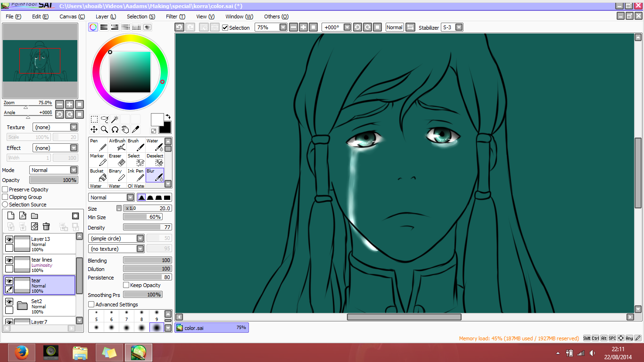Delete the current layer with trash icon
The height and width of the screenshot is (362, 644).
tap(46, 227)
